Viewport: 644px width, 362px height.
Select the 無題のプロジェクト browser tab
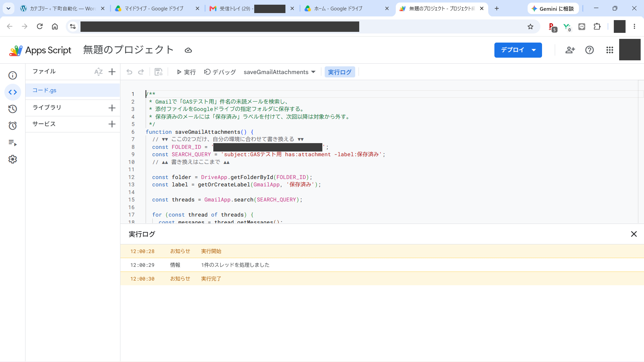point(441,8)
